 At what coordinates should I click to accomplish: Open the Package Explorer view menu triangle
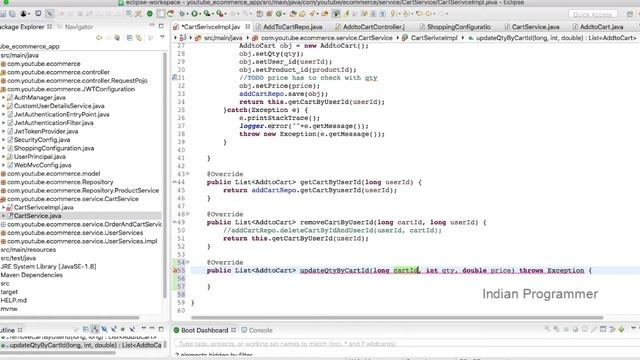[x=162, y=38]
